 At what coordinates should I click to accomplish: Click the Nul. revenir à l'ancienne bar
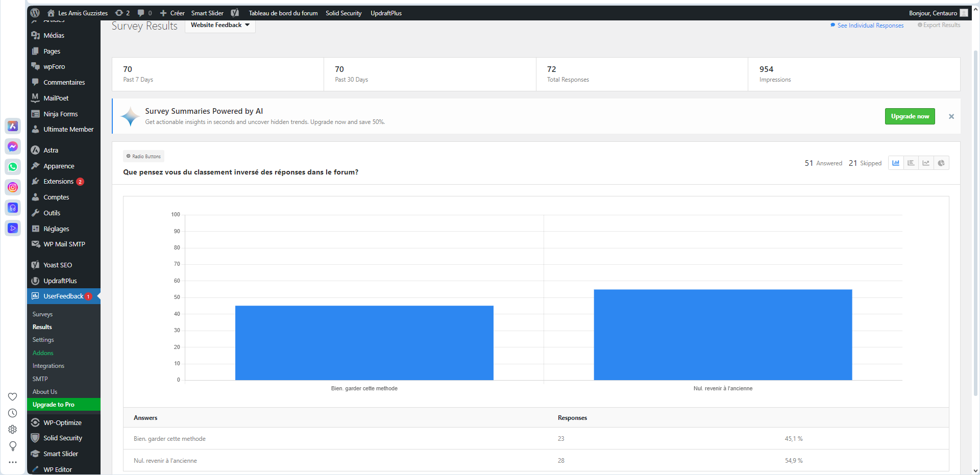(723, 335)
